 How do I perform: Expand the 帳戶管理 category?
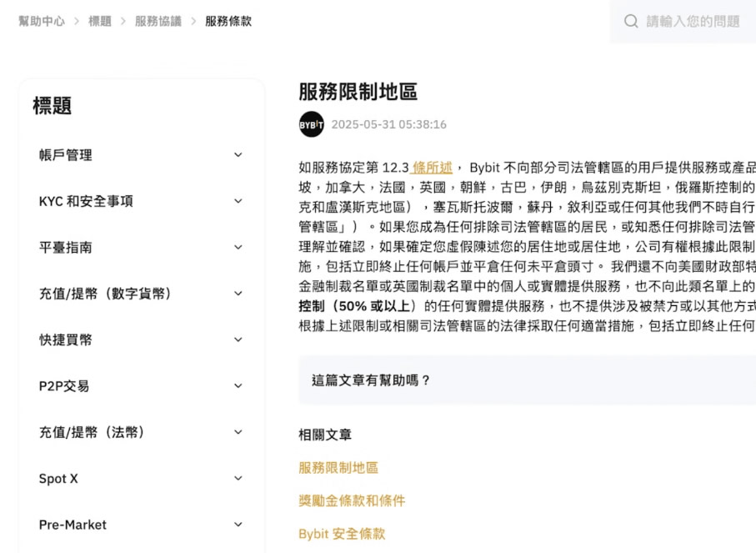tap(142, 154)
